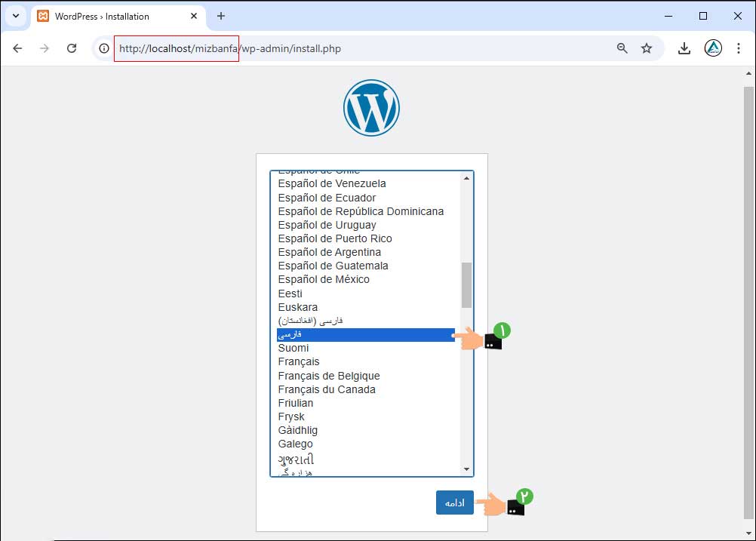The width and height of the screenshot is (756, 541).
Task: Select Español de Venezuela
Action: pos(365,183)
